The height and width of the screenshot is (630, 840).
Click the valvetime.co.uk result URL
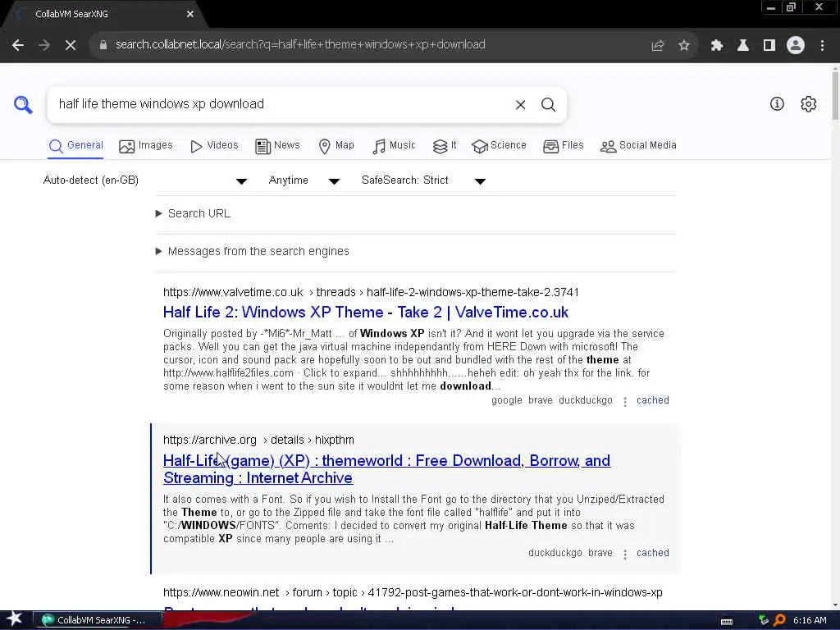click(372, 293)
